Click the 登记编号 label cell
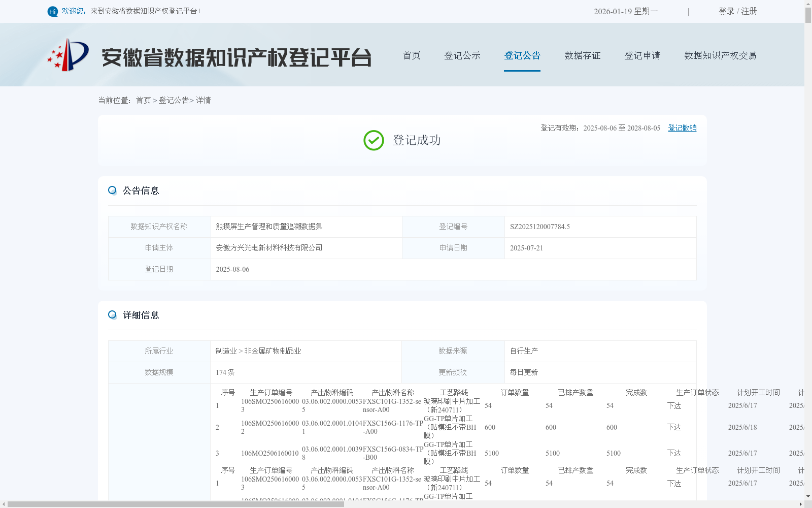 point(453,227)
